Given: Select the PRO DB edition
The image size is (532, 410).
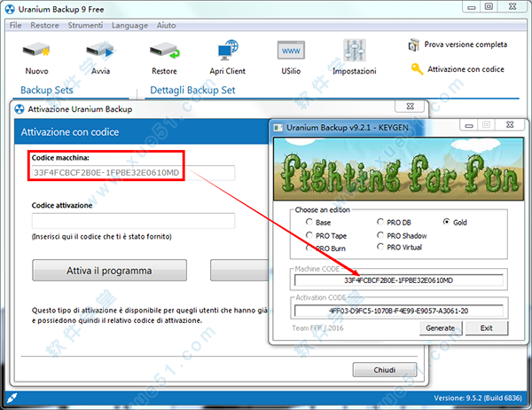Looking at the screenshot, I should tap(380, 222).
